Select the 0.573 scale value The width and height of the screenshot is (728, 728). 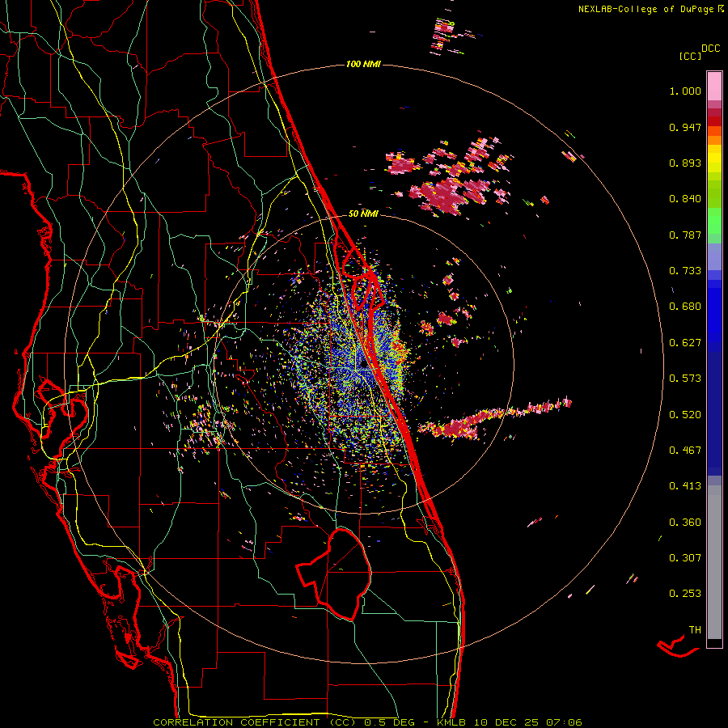(x=685, y=379)
